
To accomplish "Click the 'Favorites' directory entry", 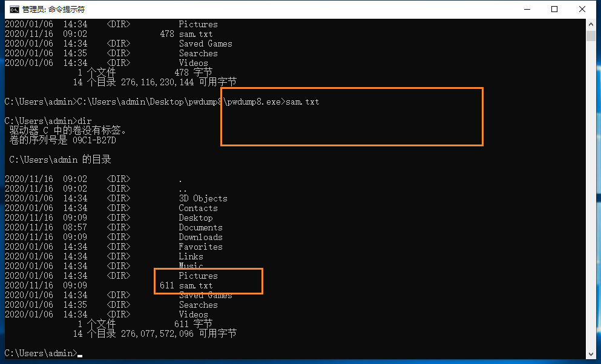I will (200, 247).
